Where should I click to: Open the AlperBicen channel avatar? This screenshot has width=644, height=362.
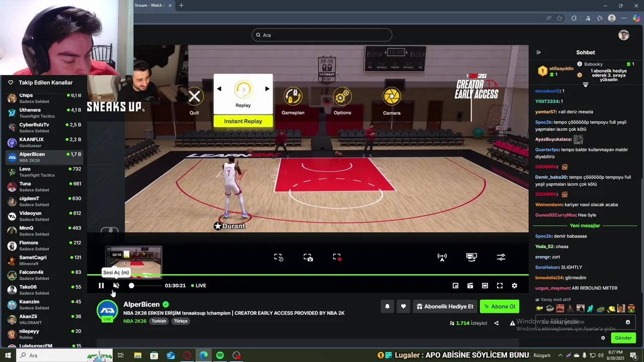point(107,310)
